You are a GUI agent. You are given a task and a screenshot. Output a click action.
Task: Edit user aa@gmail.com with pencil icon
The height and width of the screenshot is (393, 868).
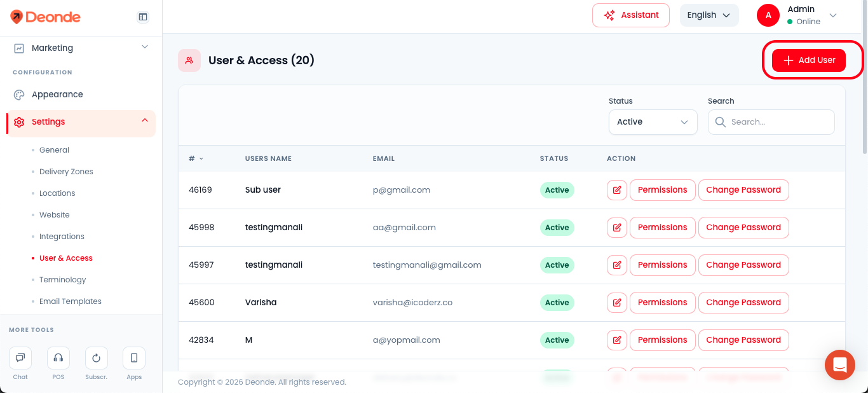coord(617,228)
